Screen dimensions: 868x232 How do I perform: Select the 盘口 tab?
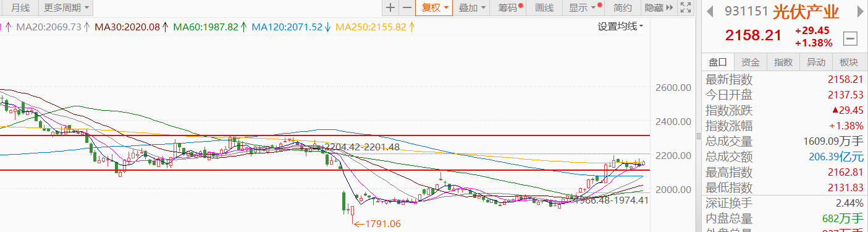[718, 62]
